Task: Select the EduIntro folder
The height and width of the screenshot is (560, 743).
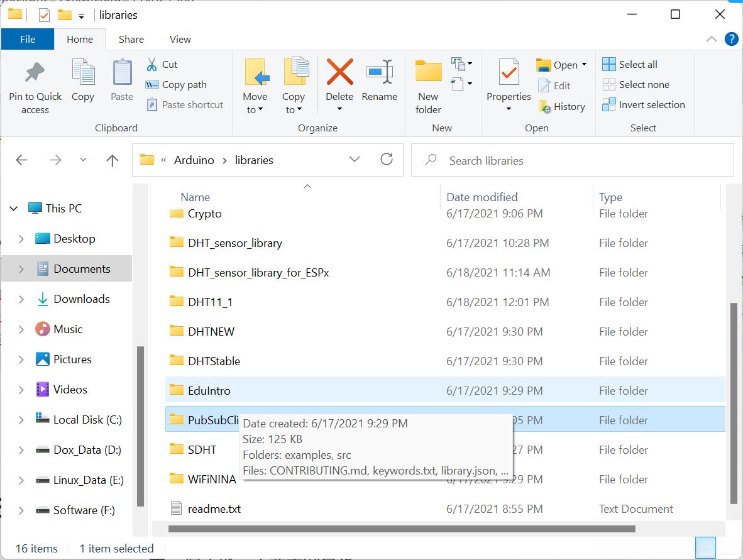Action: tap(445, 390)
